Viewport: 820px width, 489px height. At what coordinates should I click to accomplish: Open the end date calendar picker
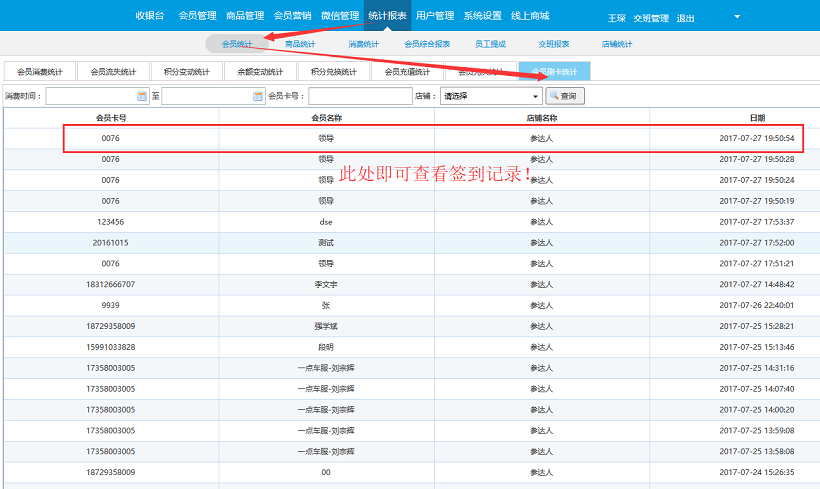point(258,96)
